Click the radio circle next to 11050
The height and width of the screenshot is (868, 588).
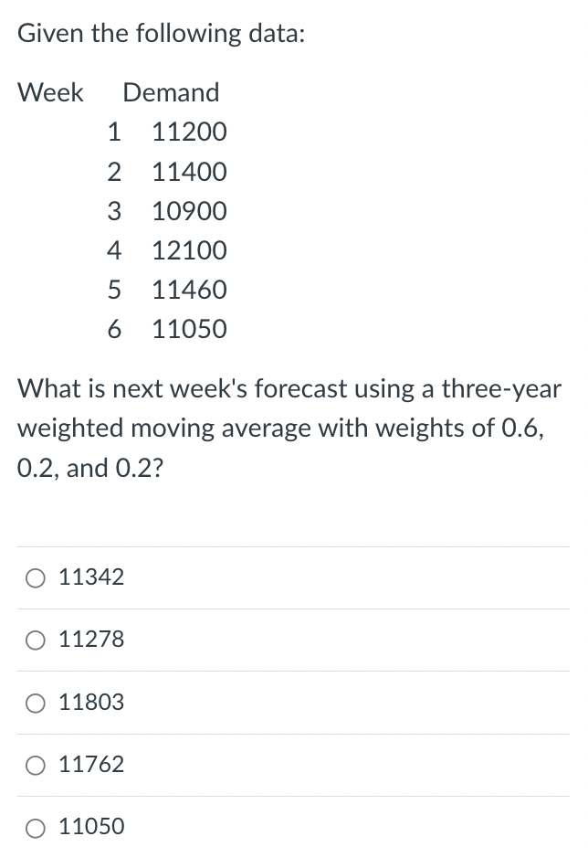[36, 827]
